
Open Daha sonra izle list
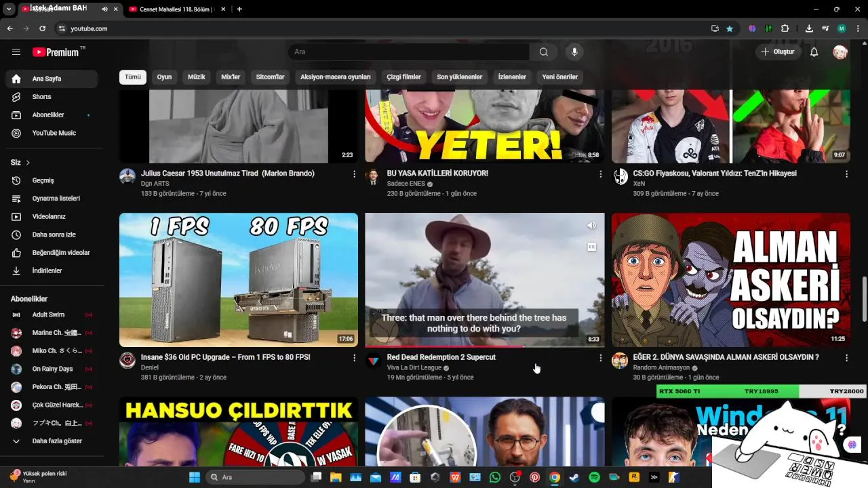point(52,235)
